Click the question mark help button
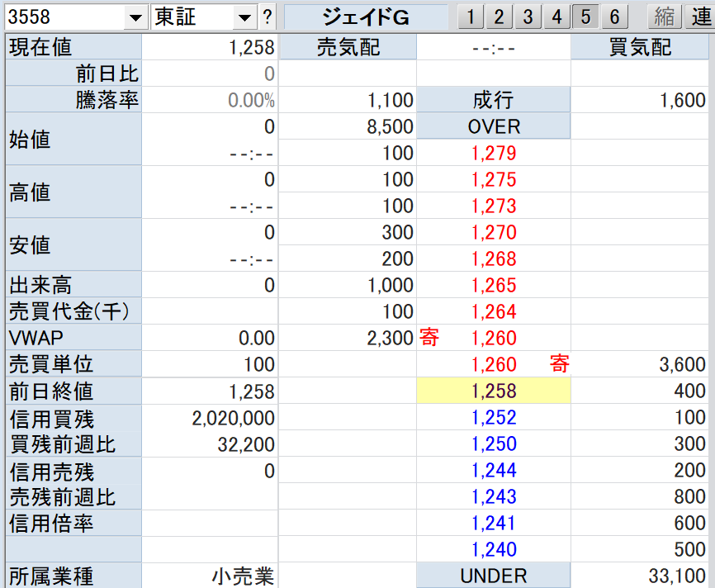715x588 pixels. coord(267,17)
